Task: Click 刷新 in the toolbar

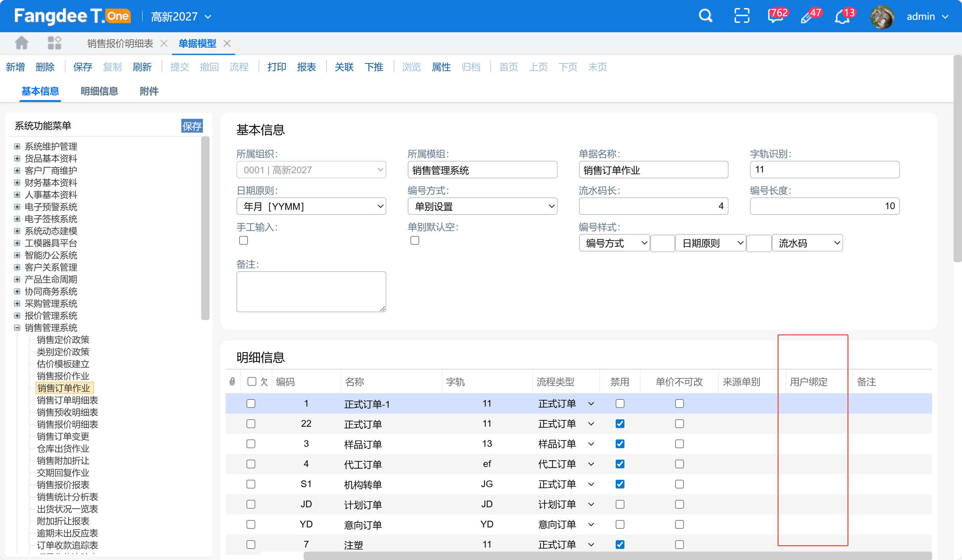Action: [142, 67]
